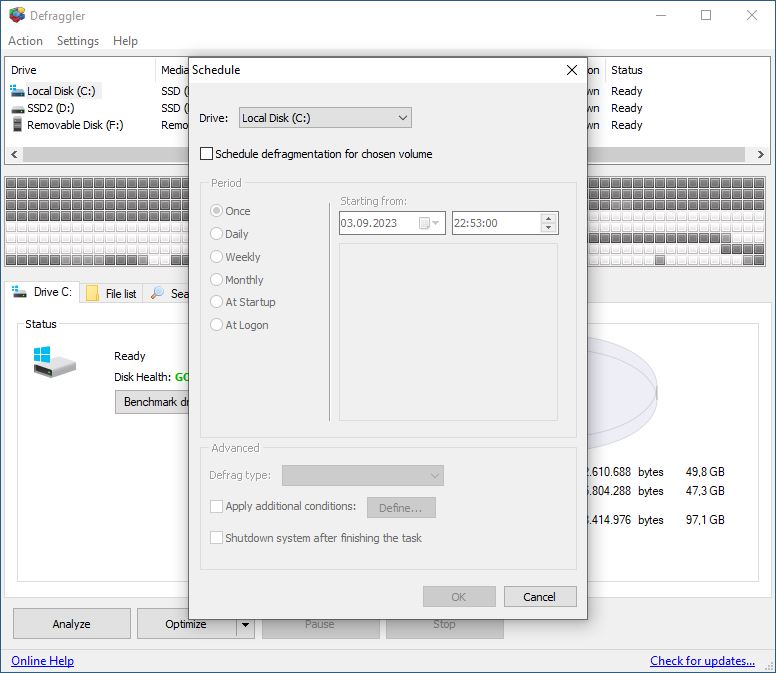Viewport: 776px width, 673px height.
Task: Click the File list folder icon
Action: pos(92,293)
